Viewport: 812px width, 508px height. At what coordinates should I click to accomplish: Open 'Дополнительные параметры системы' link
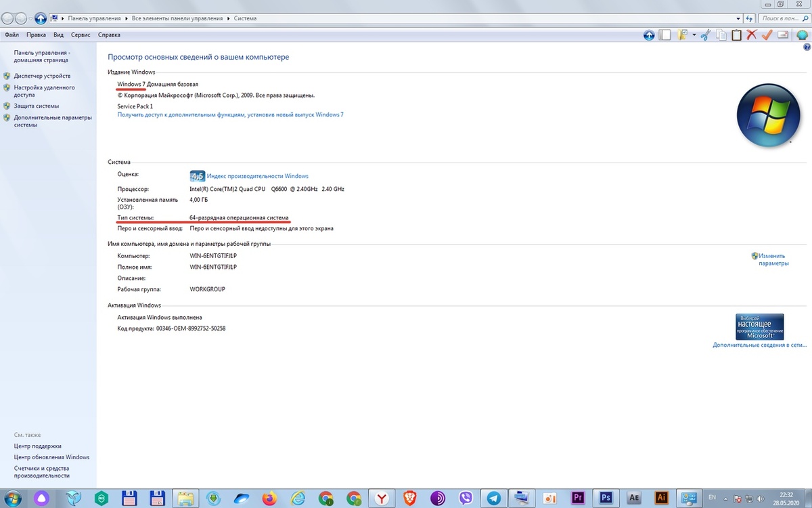pos(52,121)
